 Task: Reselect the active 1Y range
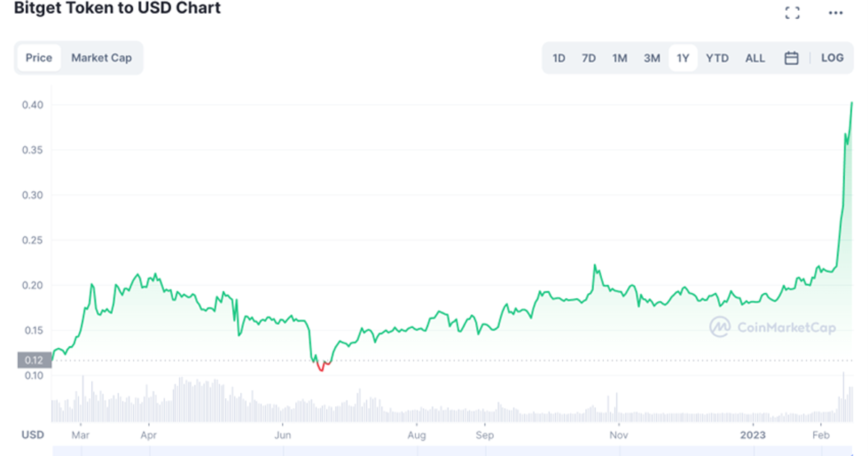click(683, 57)
